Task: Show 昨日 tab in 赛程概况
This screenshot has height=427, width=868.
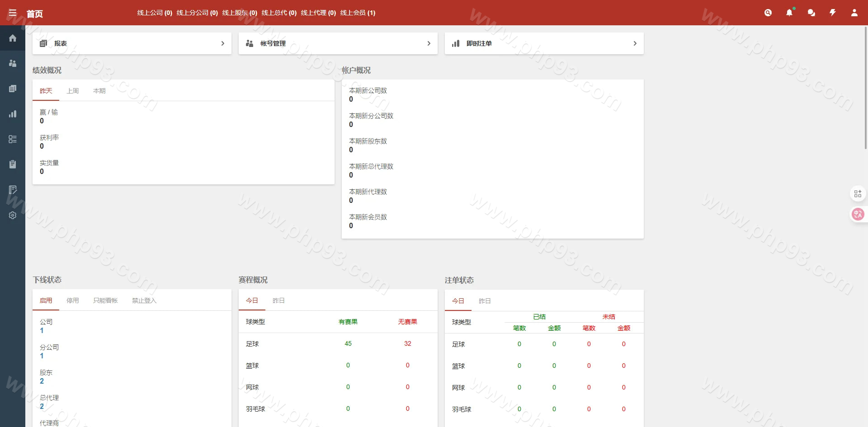Action: pyautogui.click(x=278, y=300)
